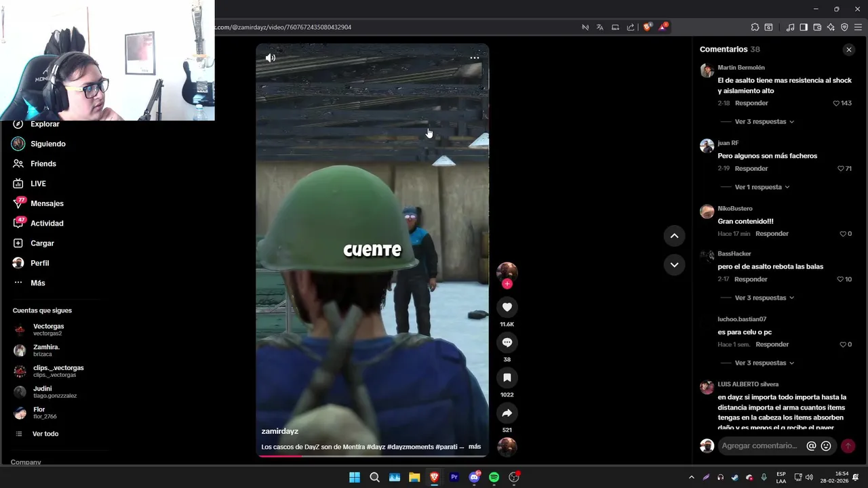Click Ver todo under followed accounts
The image size is (868, 488).
coord(45,434)
